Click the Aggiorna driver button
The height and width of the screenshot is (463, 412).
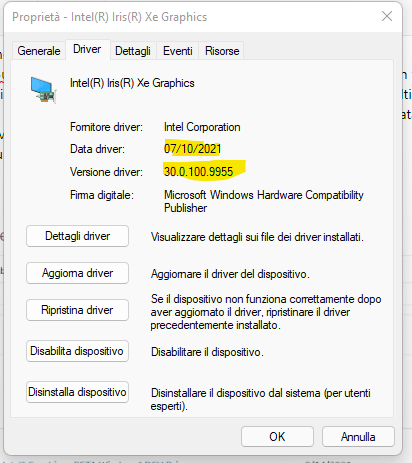pos(77,273)
